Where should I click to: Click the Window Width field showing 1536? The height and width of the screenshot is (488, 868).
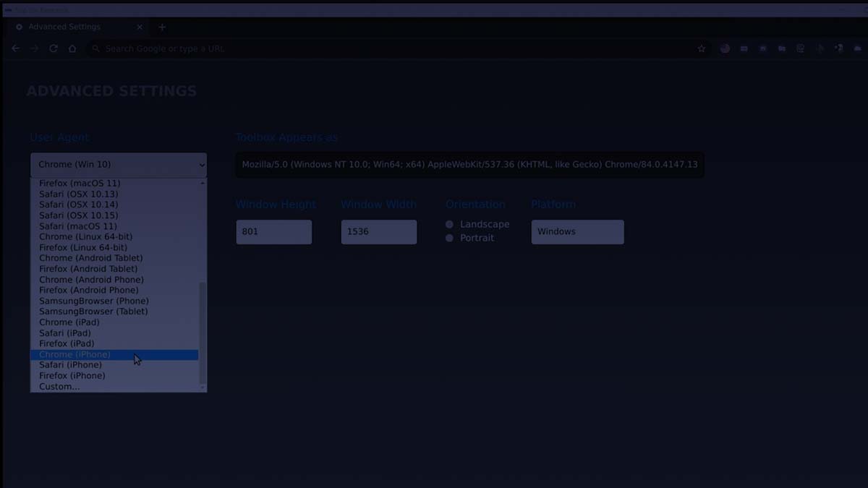379,232
